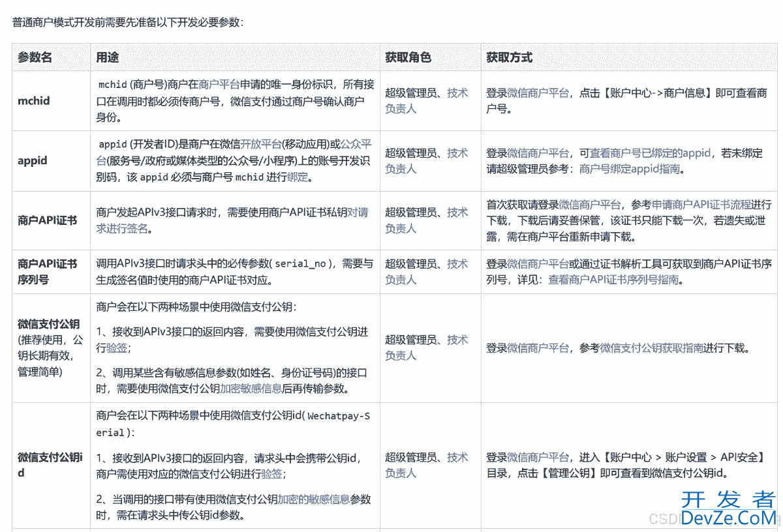
Task: Click the 获取方式 column header
Action: click(509, 57)
